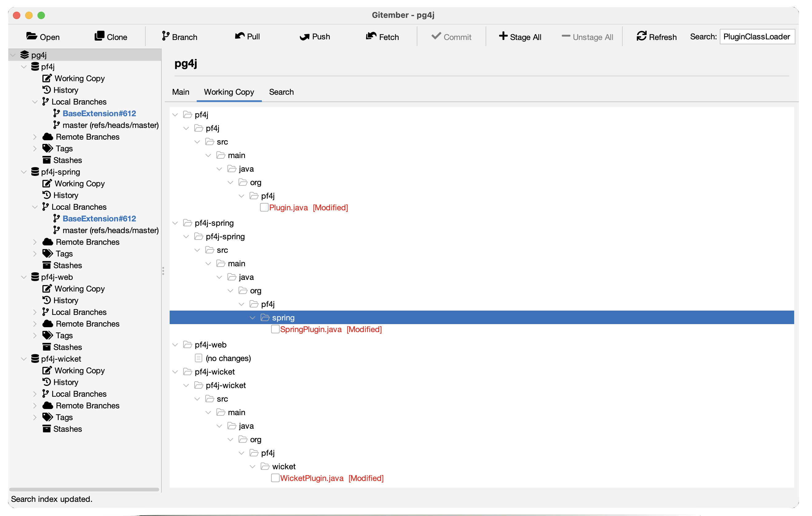The image size is (812, 516).
Task: Expand Local Branches under pf4j-web
Action: click(x=35, y=312)
